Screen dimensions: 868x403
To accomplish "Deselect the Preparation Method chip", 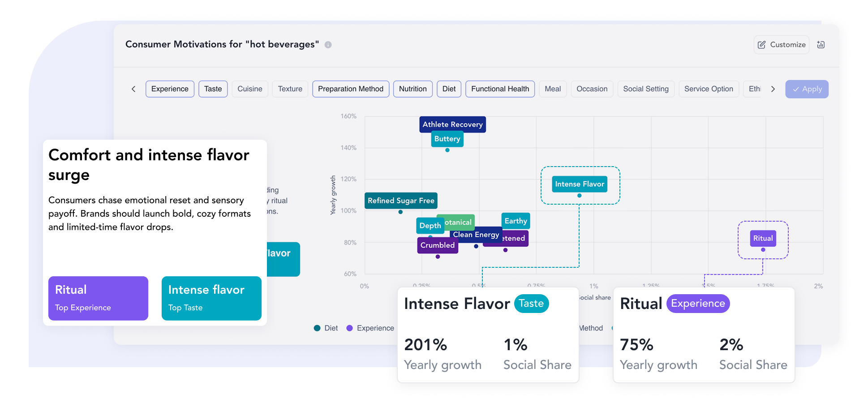I will pyautogui.click(x=351, y=89).
